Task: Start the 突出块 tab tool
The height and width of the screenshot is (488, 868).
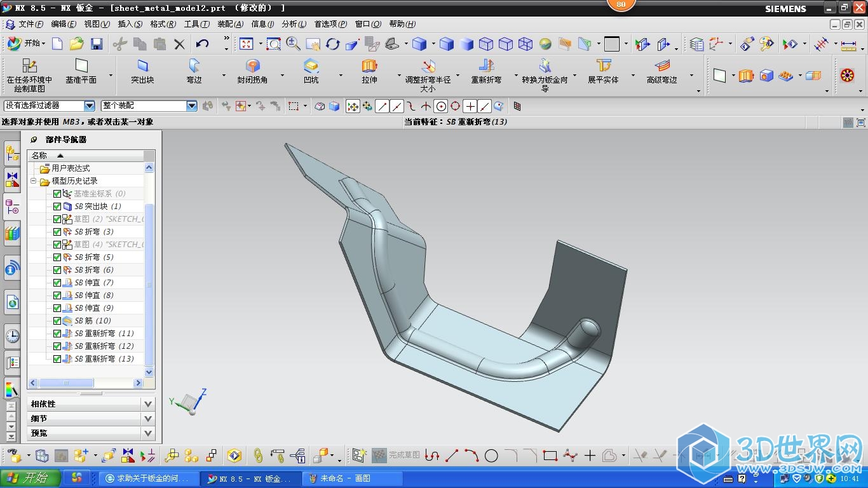Action: point(142,71)
